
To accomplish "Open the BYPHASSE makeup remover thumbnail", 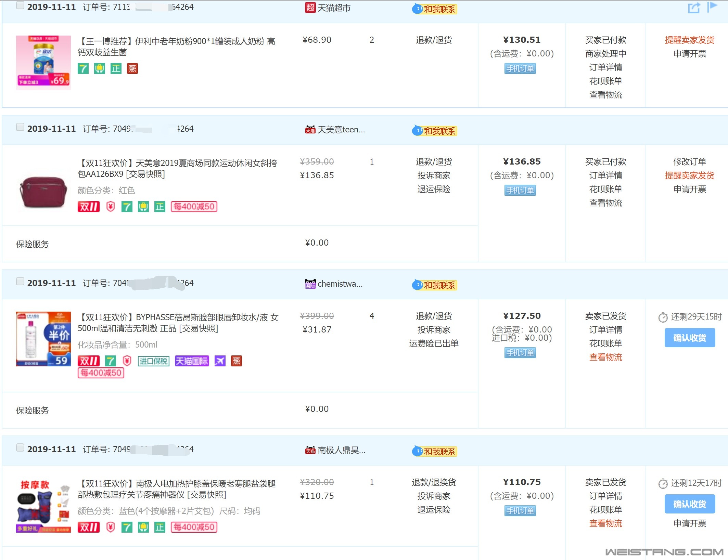I will (43, 339).
